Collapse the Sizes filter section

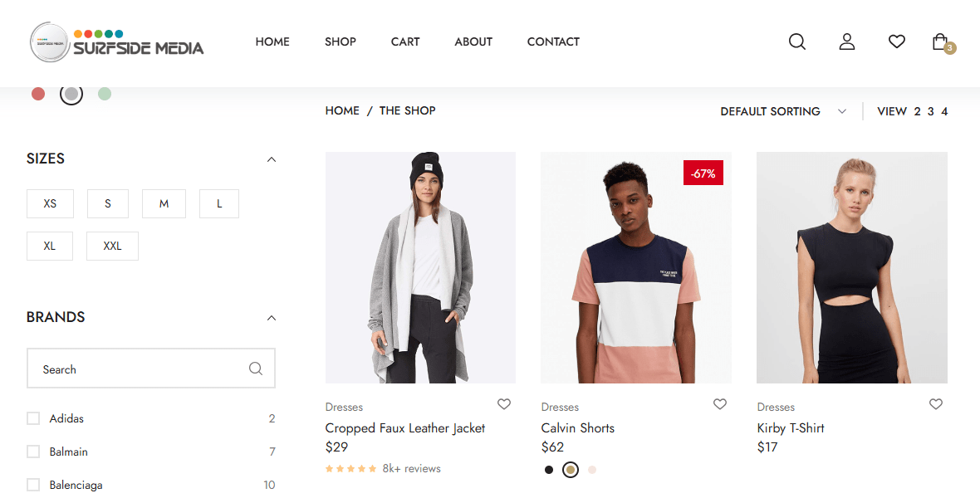click(271, 159)
